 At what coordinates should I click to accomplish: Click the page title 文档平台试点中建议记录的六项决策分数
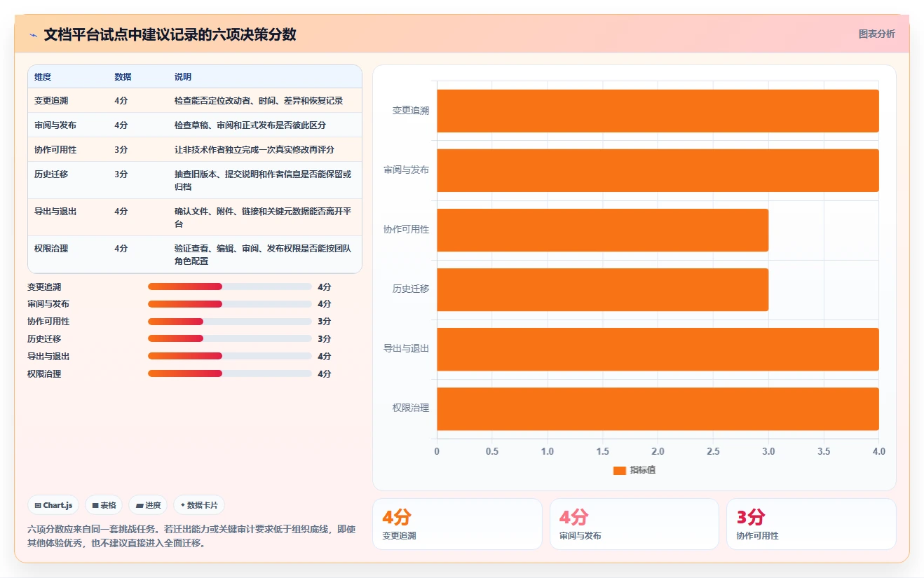pyautogui.click(x=170, y=34)
